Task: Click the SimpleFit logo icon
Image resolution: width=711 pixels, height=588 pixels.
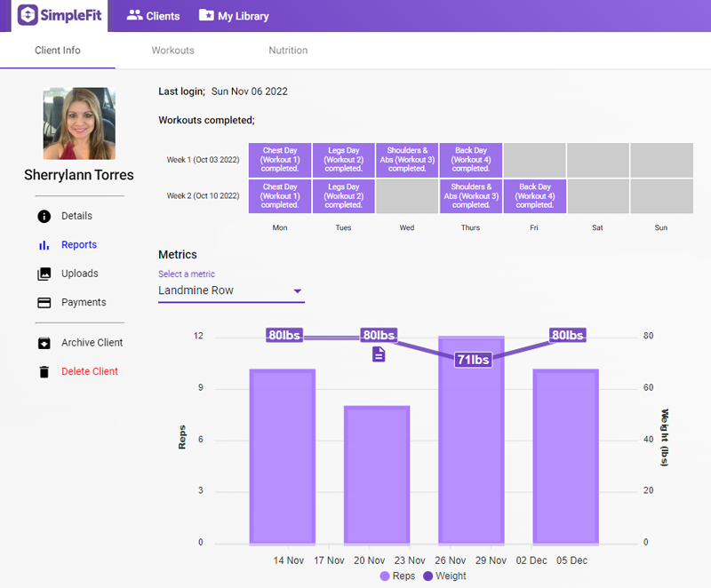Action: [28, 15]
